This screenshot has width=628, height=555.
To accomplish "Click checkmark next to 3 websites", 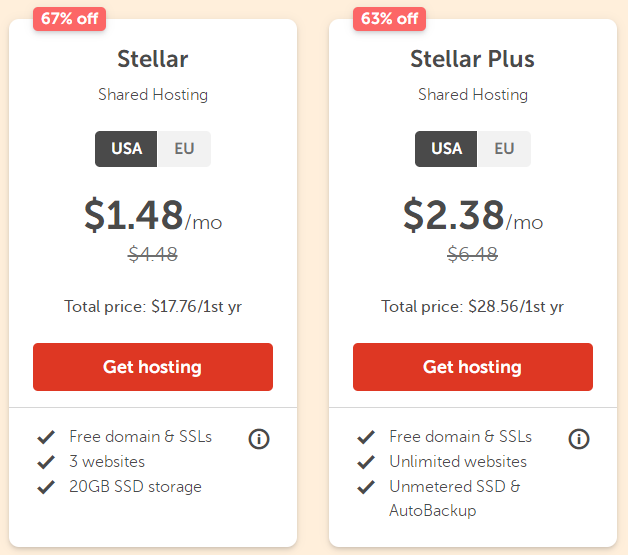I will [x=45, y=462].
